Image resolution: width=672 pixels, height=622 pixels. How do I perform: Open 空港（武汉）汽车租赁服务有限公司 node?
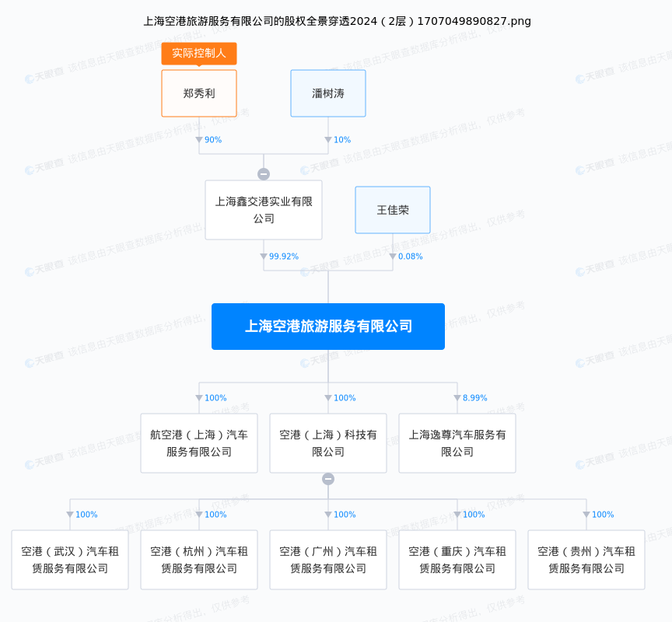[70, 560]
